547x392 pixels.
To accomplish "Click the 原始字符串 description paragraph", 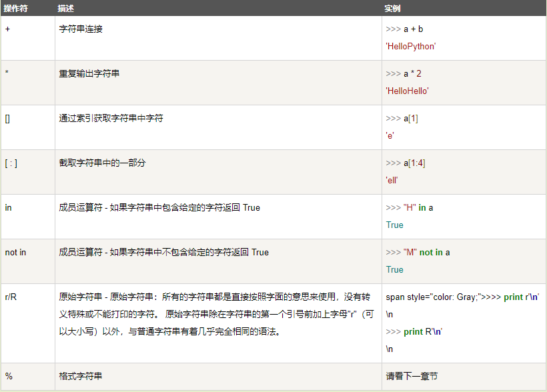I will click(x=216, y=314).
